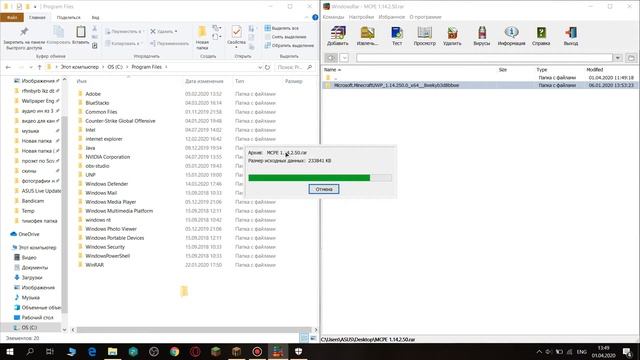Click the WinRAR path input field
The image size is (640, 360).
click(x=484, y=58)
